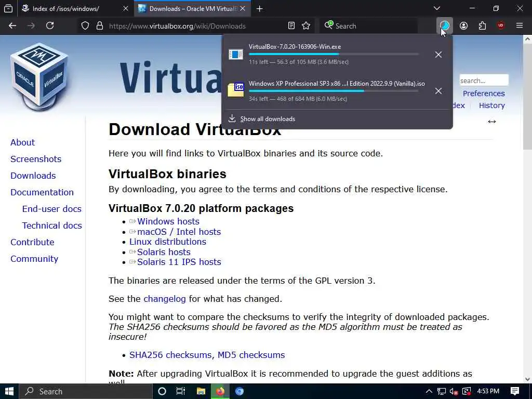Viewport: 532px width, 399px height.
Task: Close the Index of /isos/windows/ tab
Action: click(x=126, y=8)
